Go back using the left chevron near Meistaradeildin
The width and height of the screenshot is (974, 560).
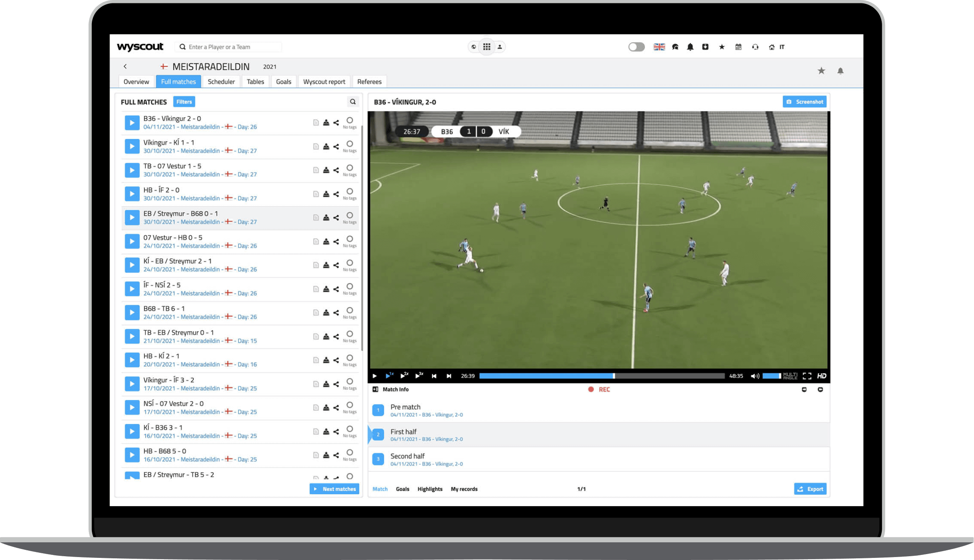[x=125, y=66]
